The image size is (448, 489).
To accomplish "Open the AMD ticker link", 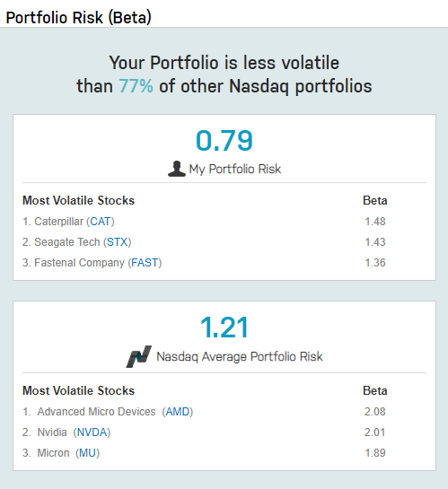I will [178, 412].
